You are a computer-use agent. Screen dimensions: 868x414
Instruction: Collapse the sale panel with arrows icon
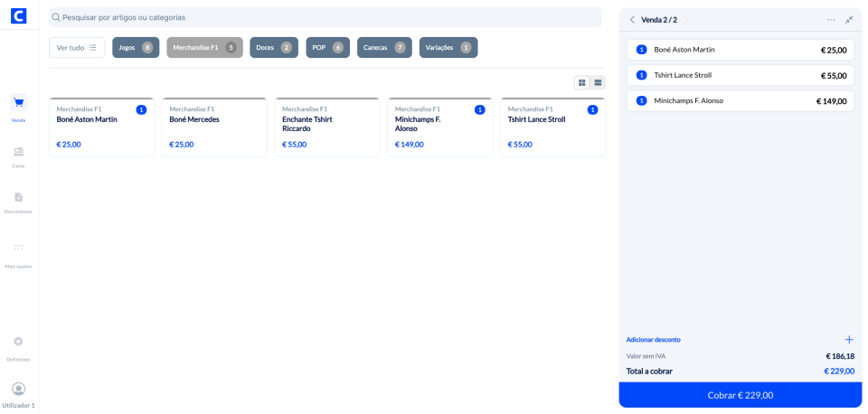[x=849, y=20]
